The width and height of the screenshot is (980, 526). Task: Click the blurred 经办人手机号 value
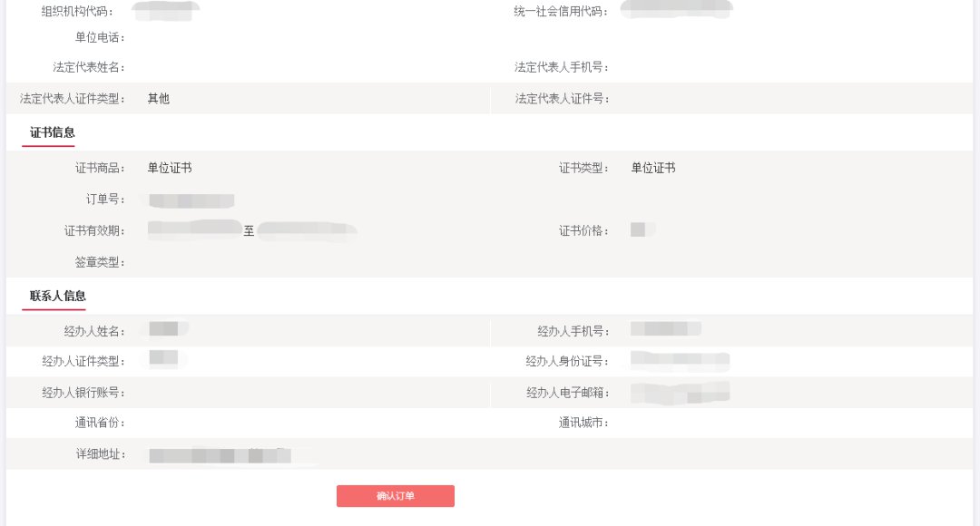click(665, 329)
